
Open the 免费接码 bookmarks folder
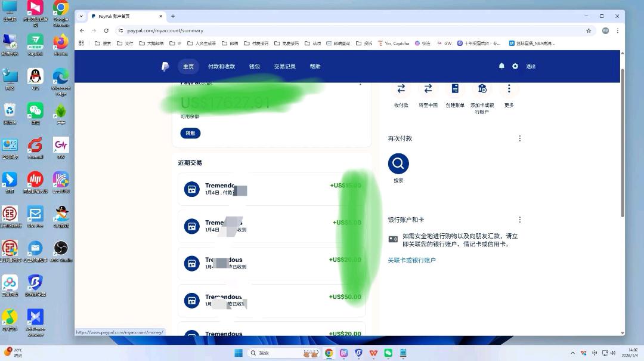tap(286, 43)
